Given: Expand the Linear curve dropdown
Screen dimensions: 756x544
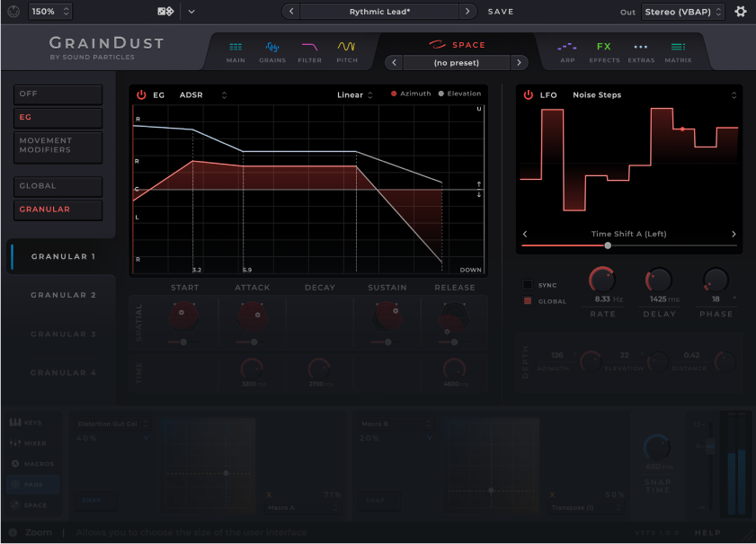Looking at the screenshot, I should (x=355, y=94).
